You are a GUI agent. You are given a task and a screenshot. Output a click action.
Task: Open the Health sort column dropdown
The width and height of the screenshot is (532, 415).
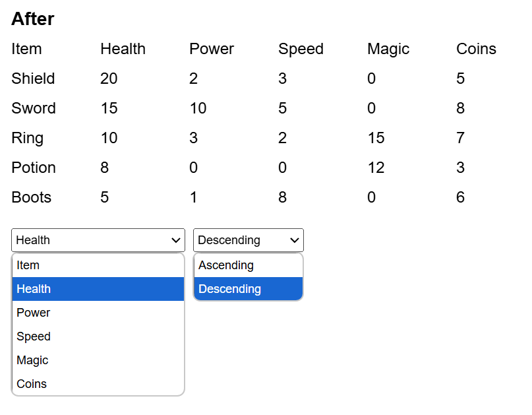click(x=98, y=240)
